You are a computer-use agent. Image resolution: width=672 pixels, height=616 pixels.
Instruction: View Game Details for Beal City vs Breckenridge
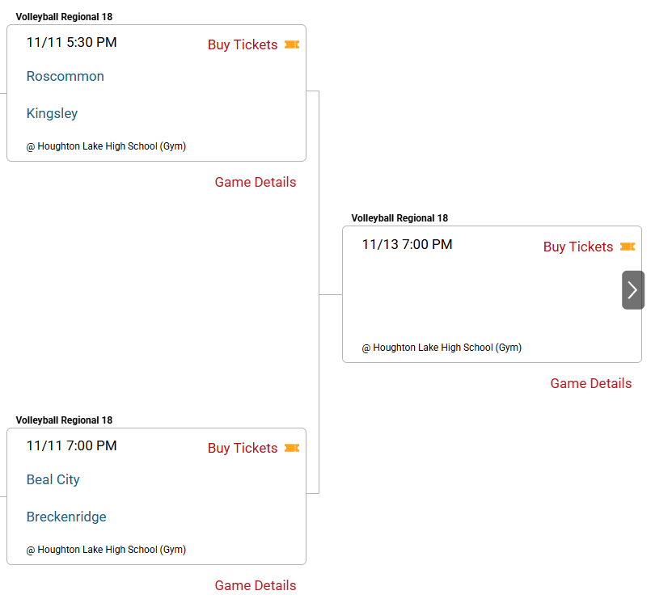click(x=256, y=585)
